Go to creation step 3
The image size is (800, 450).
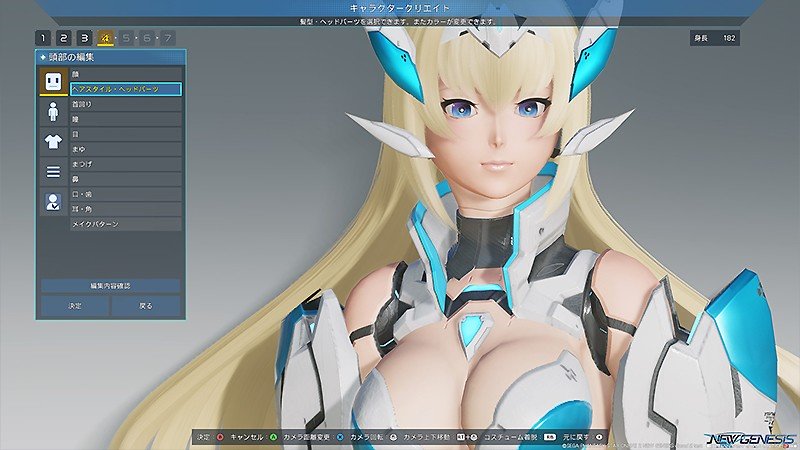(85, 38)
